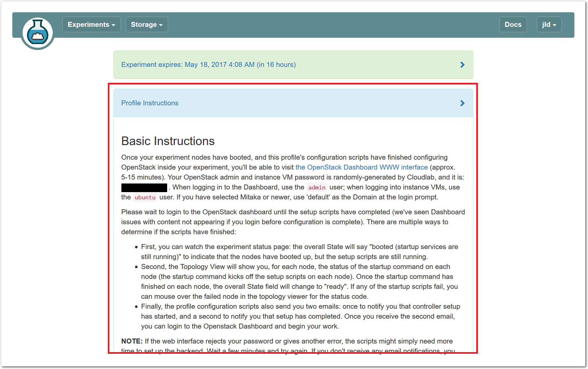The height and width of the screenshot is (369, 588).
Task: Open the Storage dropdown menu
Action: [147, 25]
